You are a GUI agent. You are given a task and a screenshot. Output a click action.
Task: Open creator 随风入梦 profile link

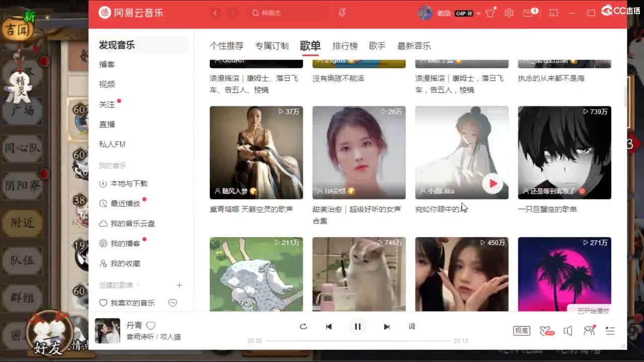coord(235,192)
